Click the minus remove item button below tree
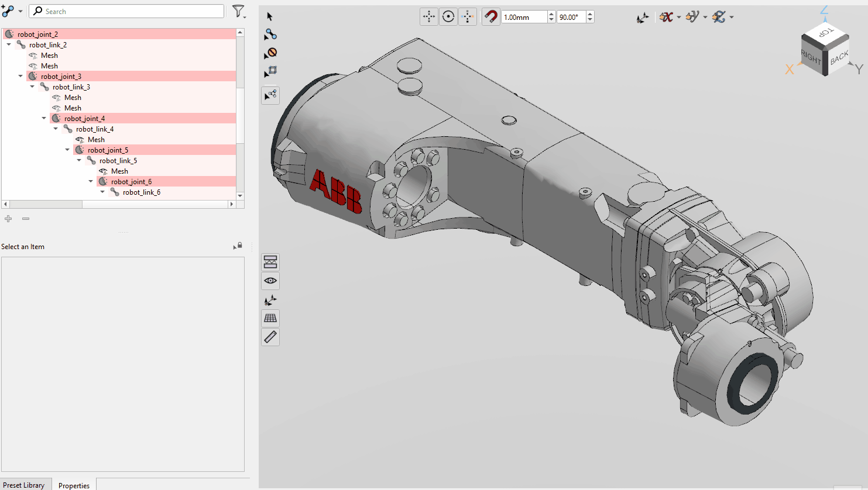Image resolution: width=868 pixels, height=490 pixels. click(26, 219)
